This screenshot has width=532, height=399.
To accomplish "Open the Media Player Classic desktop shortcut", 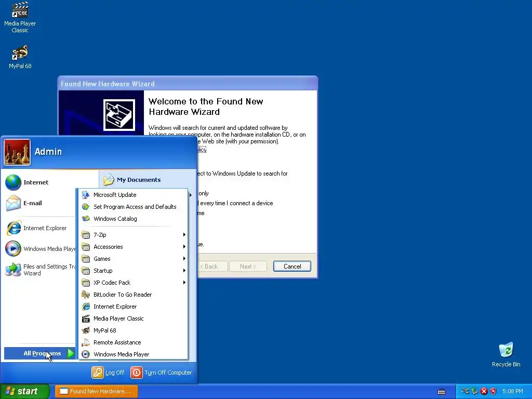I will (x=20, y=17).
